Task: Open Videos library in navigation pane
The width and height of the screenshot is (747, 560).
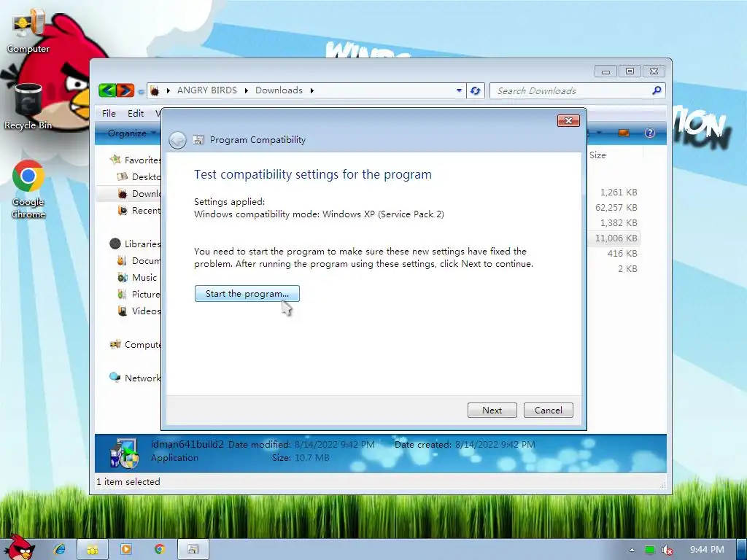Action: point(139,311)
